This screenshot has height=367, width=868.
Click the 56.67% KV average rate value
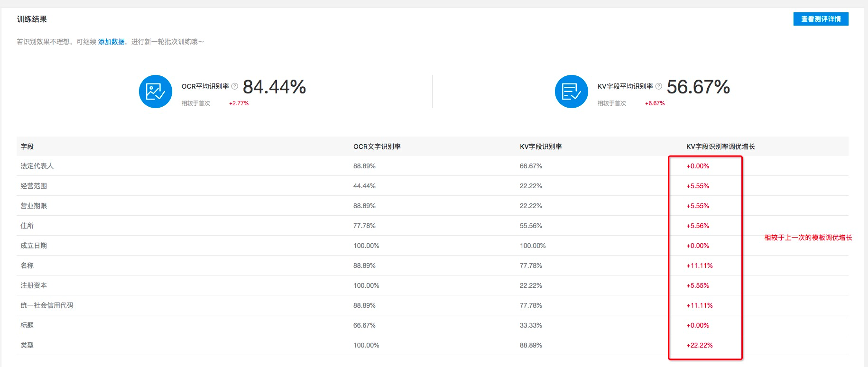pos(698,87)
